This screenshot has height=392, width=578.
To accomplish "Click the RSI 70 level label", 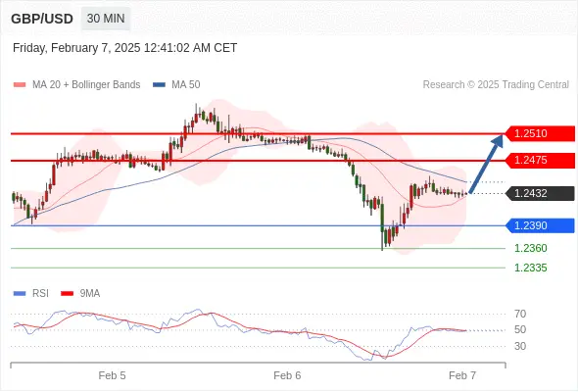I will click(520, 314).
